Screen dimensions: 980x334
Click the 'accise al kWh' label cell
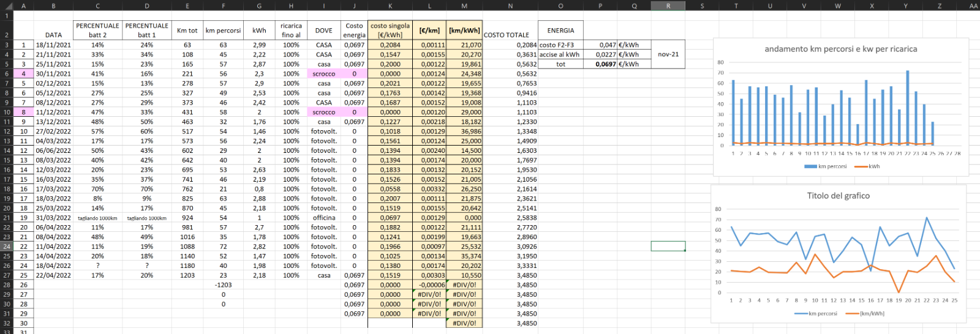click(x=559, y=54)
